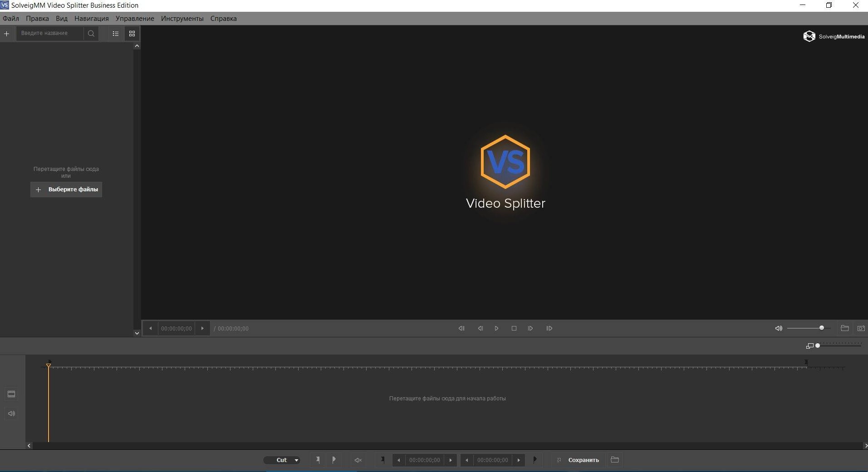Click the timeline left scroll arrow
This screenshot has height=472, width=868.
pos(29,446)
